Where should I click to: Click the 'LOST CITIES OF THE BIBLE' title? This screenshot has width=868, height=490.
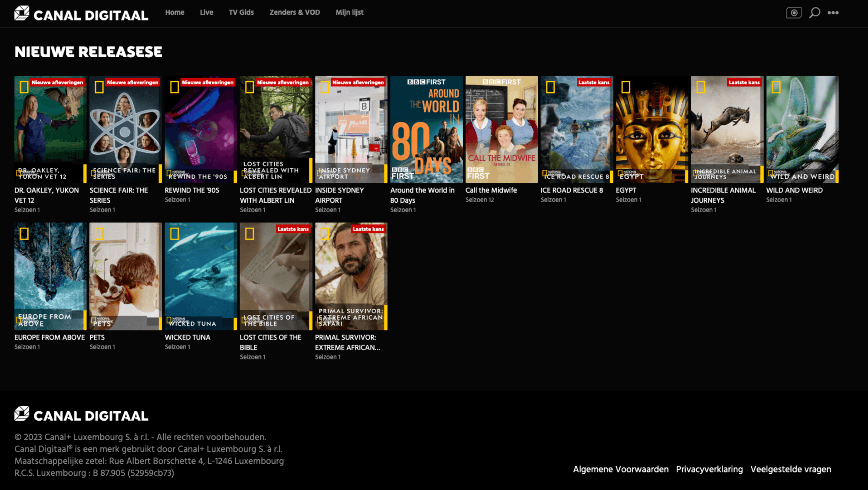pyautogui.click(x=270, y=342)
